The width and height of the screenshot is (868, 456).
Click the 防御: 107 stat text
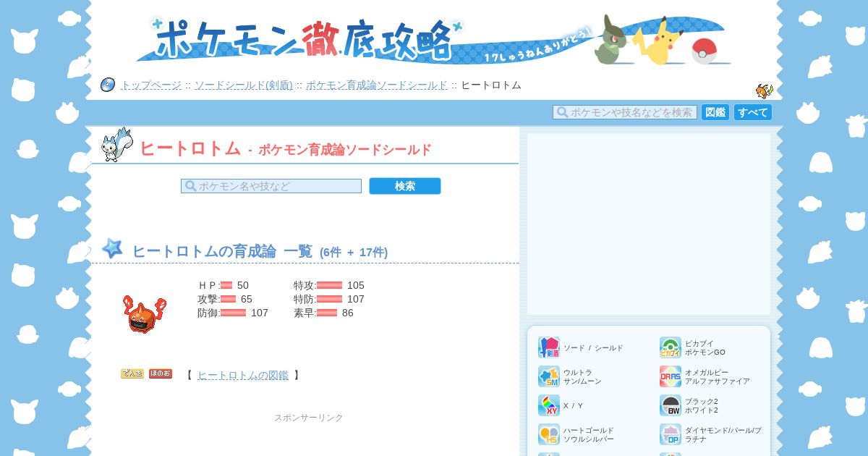click(233, 313)
